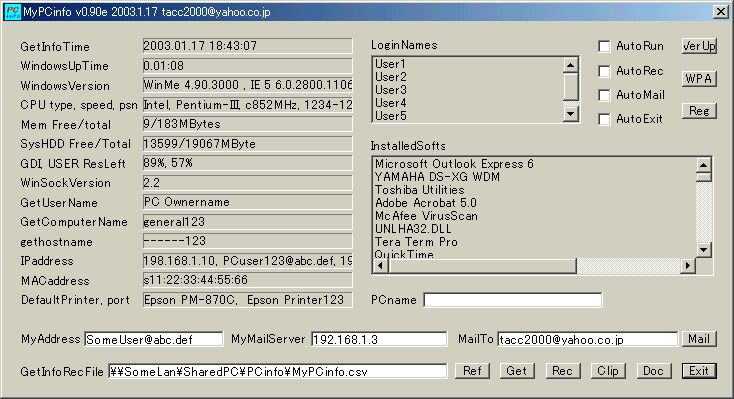The width and height of the screenshot is (734, 399).
Task: Click the MailTo input field
Action: [587, 339]
